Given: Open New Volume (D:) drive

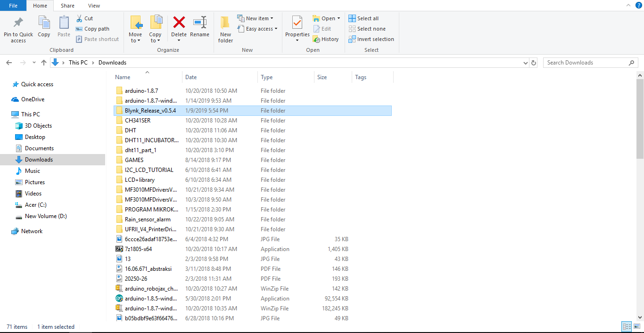Looking at the screenshot, I should [46, 216].
